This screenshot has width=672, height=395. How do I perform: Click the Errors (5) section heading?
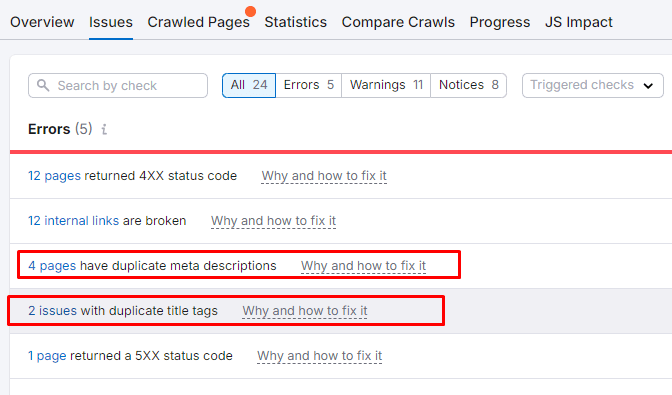click(60, 129)
